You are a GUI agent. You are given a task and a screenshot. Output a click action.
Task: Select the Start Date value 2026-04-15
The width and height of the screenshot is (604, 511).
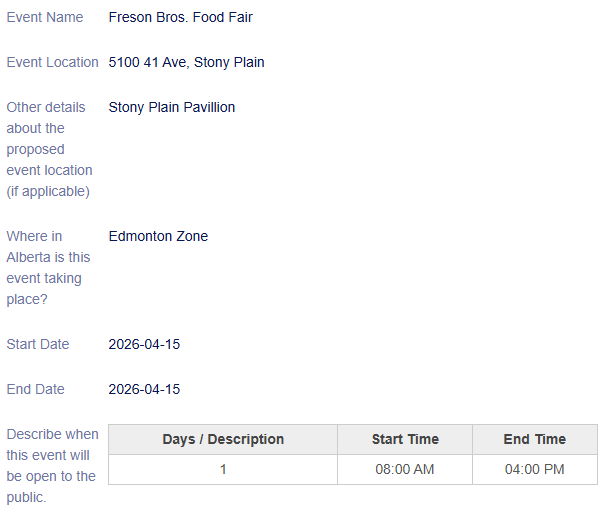click(144, 344)
